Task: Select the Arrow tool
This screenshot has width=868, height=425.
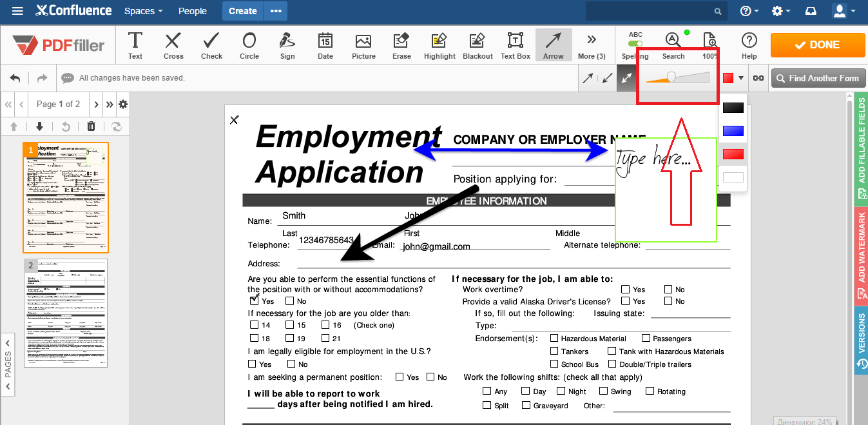Action: pos(553,45)
